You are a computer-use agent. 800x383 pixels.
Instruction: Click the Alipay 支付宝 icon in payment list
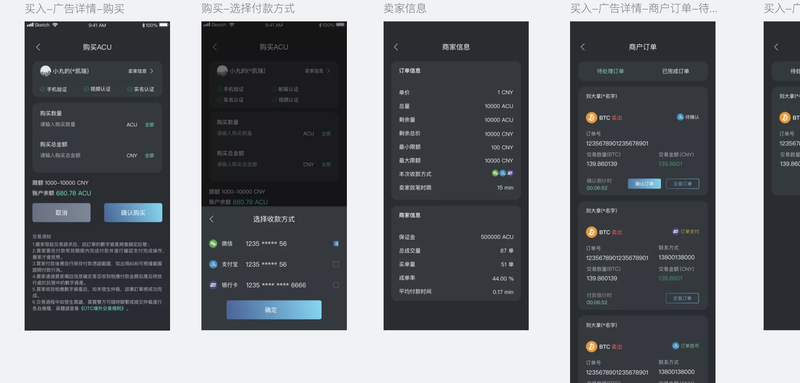[213, 264]
